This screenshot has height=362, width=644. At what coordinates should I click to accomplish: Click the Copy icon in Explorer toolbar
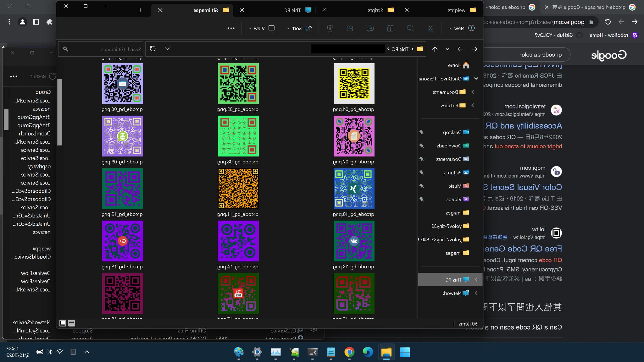pyautogui.click(x=410, y=28)
